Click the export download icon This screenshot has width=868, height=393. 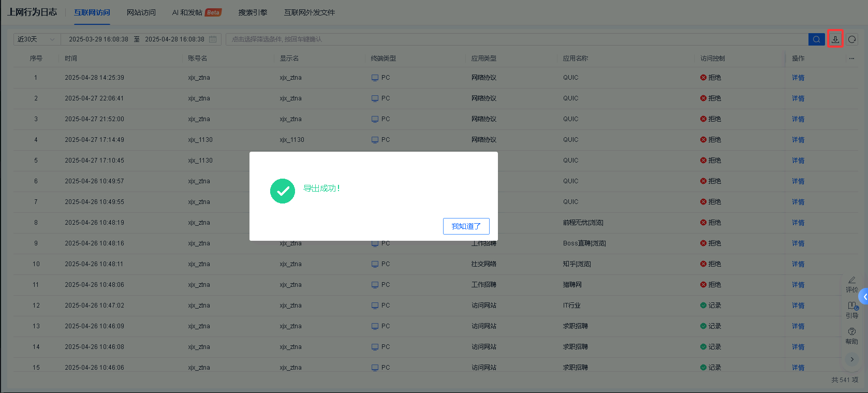click(x=835, y=39)
